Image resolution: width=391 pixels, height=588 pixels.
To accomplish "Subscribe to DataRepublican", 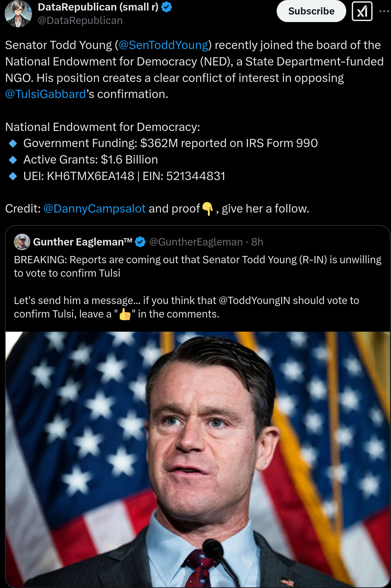I will pyautogui.click(x=311, y=11).
